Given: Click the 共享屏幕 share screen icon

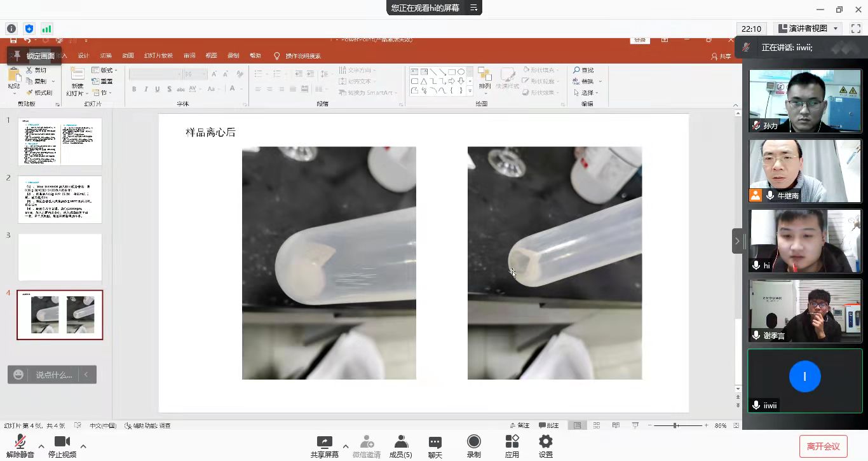Looking at the screenshot, I should 325,446.
